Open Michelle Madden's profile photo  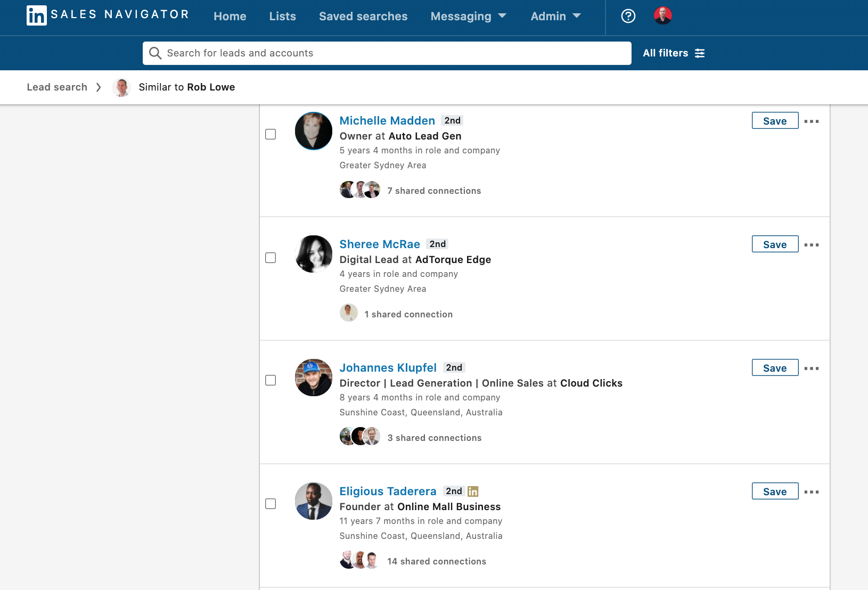tap(314, 131)
